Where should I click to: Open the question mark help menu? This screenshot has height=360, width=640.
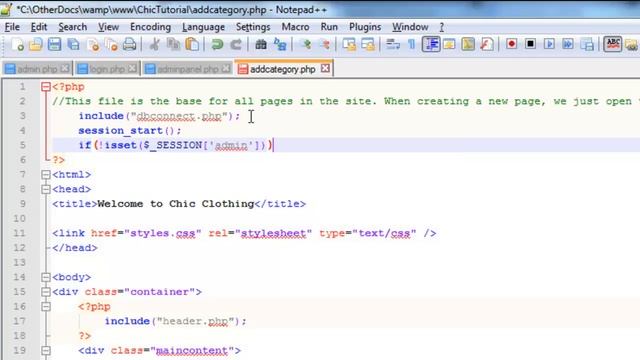(442, 27)
